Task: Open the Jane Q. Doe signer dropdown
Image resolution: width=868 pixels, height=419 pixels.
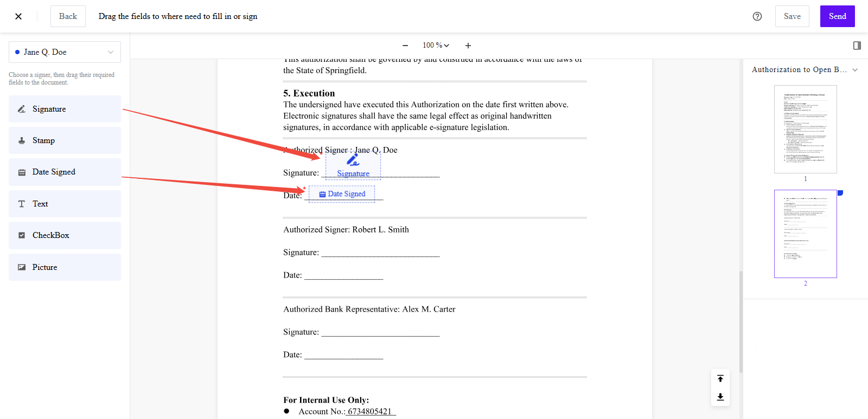Action: click(65, 52)
